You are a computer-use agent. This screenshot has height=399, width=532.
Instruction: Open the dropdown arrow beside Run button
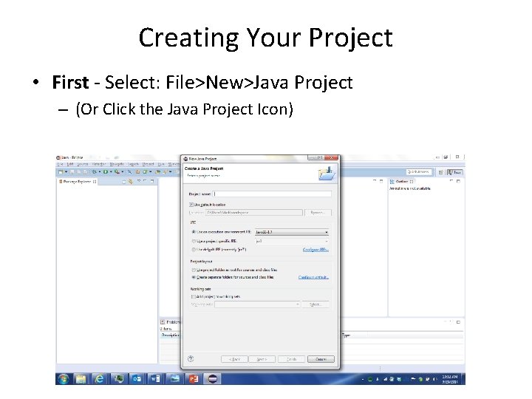click(111, 172)
